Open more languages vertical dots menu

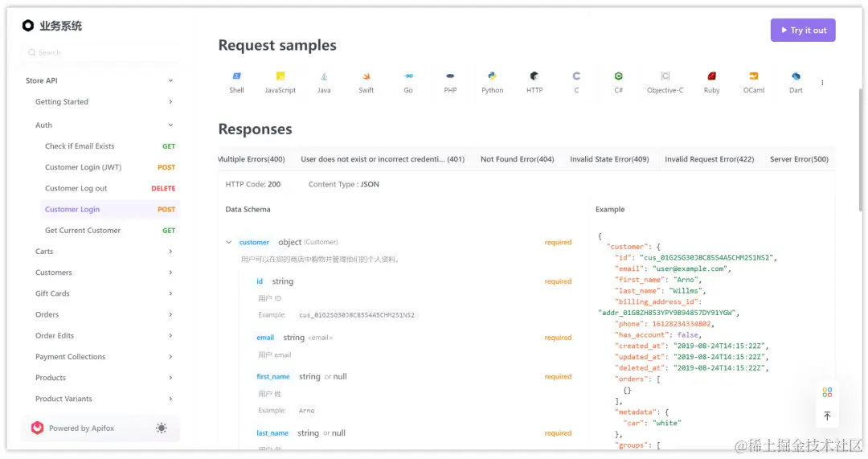(822, 83)
